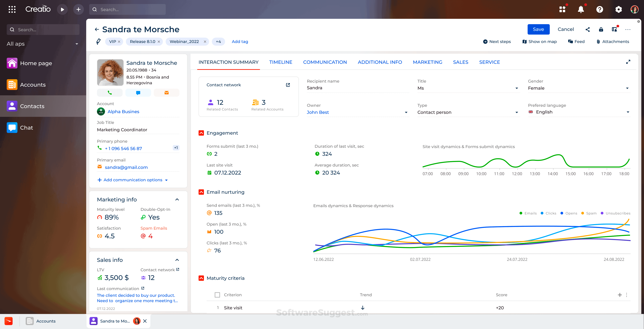
Task: Open the Marketing tab
Action: pyautogui.click(x=427, y=62)
